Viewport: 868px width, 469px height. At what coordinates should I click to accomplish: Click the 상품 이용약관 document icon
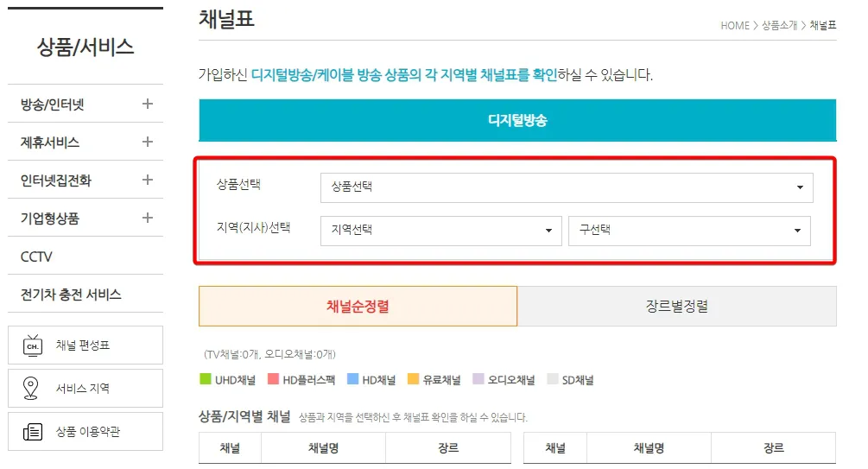[33, 431]
